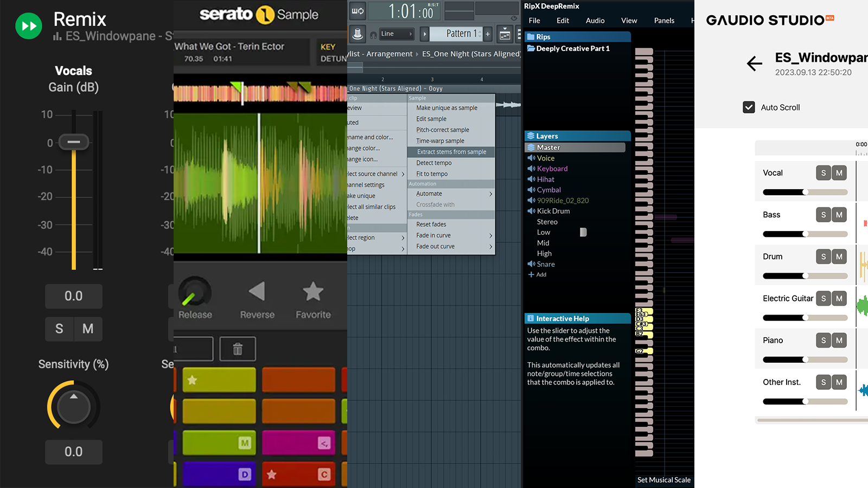Toggle the loop recording icon in FL Studio toolbar
Viewport: 868px width, 488px height.
[x=356, y=10]
